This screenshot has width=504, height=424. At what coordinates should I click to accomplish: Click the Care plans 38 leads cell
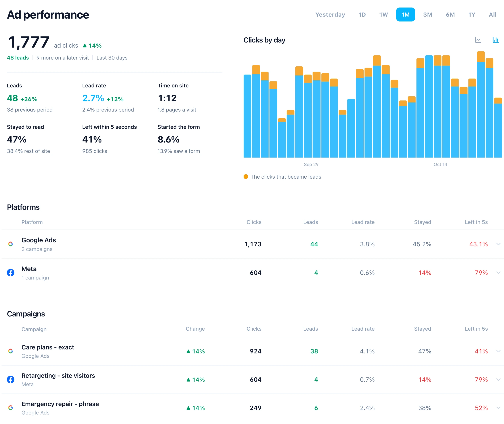pos(314,351)
